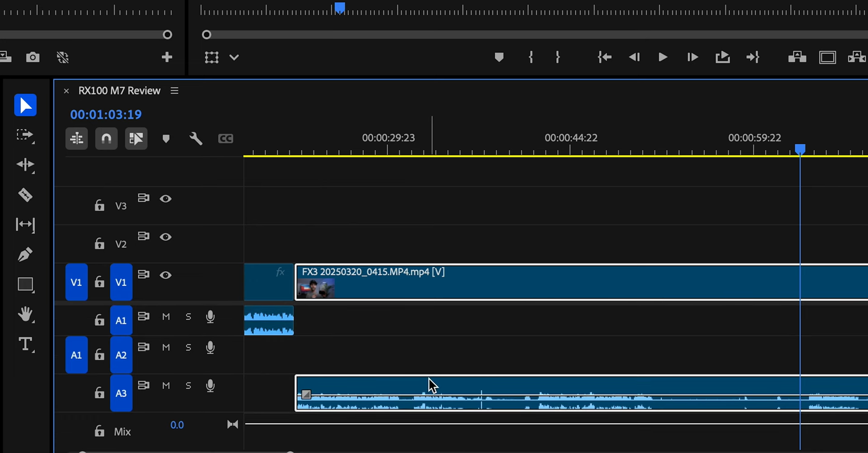Toggle Linked Selection
868x453 pixels.
click(x=136, y=138)
